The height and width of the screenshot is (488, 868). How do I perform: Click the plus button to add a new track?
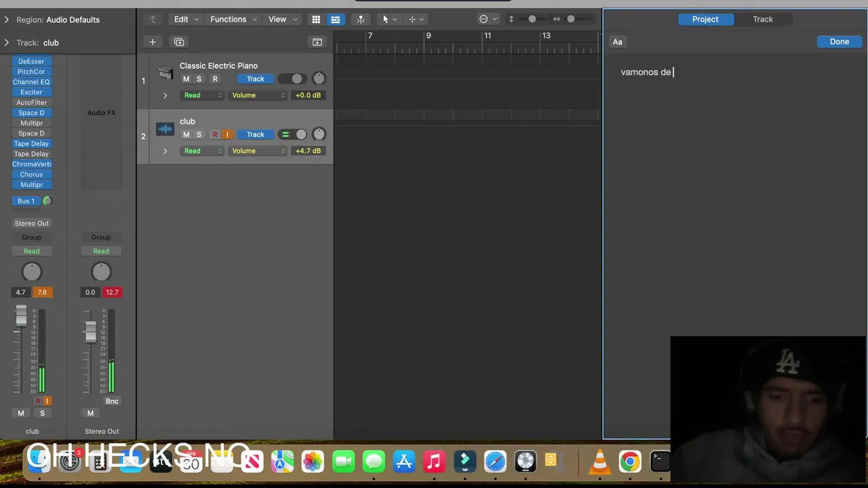tap(153, 42)
